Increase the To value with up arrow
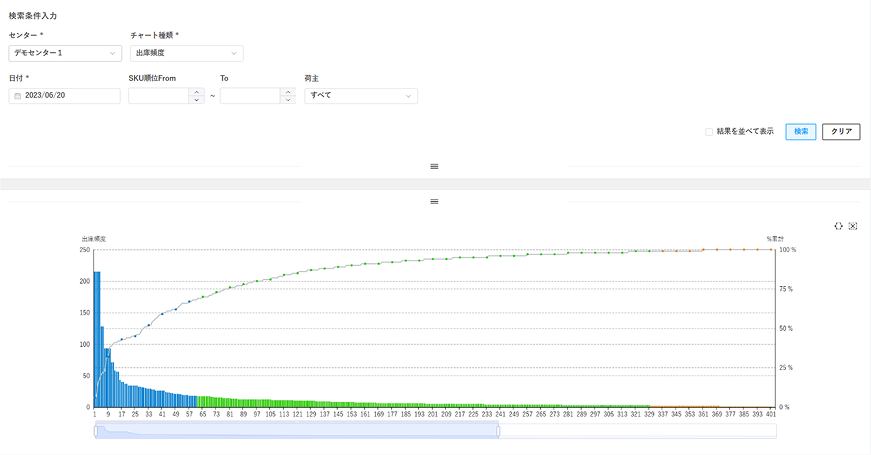Image resolution: width=871 pixels, height=455 pixels. pos(288,92)
